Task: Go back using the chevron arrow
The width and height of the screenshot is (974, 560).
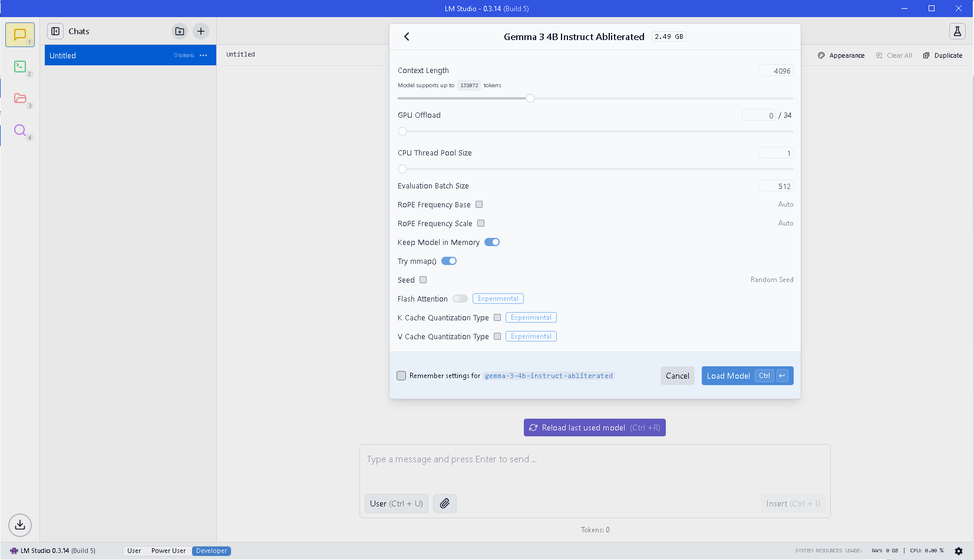Action: 407,37
